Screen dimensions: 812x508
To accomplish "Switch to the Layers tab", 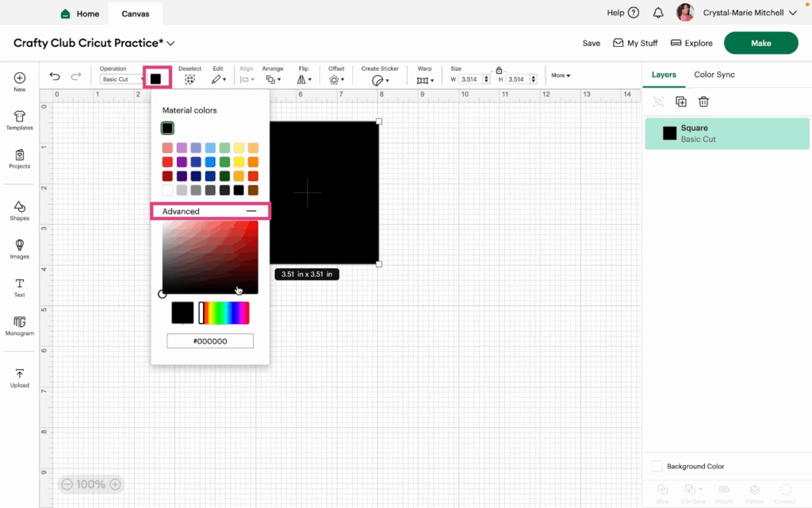I will coord(664,75).
